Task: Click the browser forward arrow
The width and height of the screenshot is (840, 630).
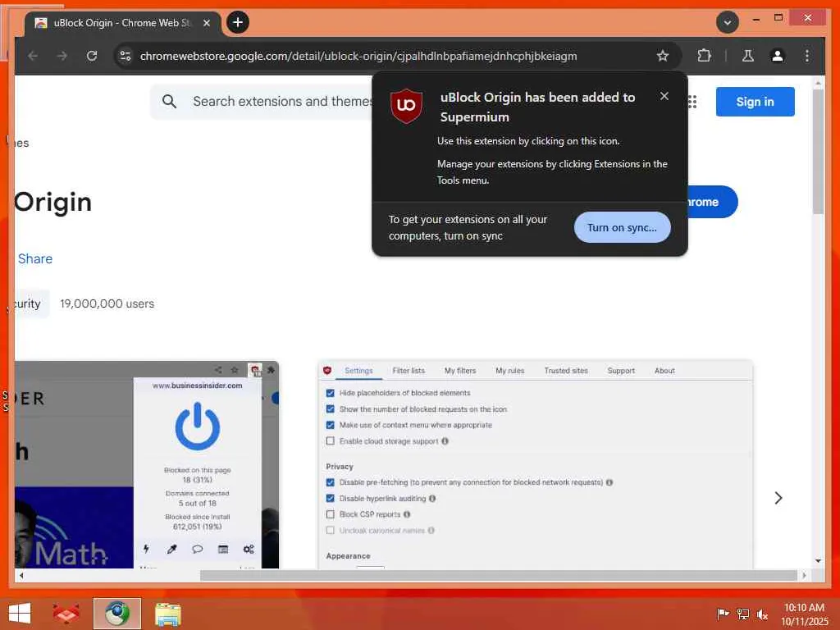Action: (62, 56)
